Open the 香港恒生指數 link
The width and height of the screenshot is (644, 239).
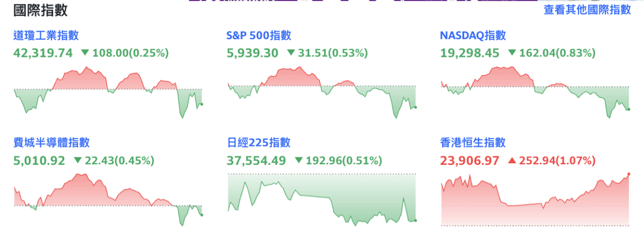coord(473,142)
